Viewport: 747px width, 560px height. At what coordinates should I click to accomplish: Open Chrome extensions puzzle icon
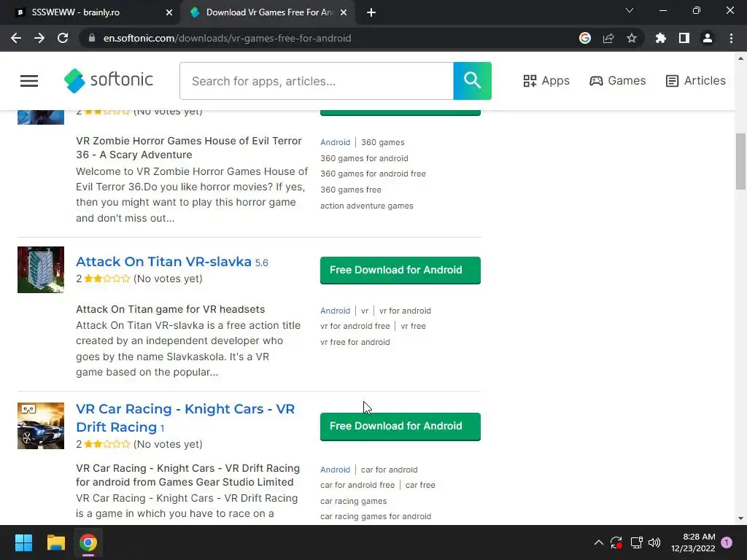(661, 38)
